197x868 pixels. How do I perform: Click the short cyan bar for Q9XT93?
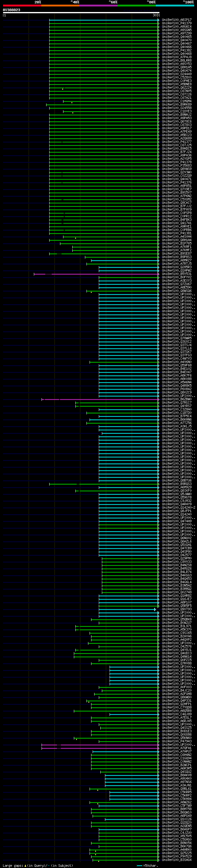pos(127,609)
